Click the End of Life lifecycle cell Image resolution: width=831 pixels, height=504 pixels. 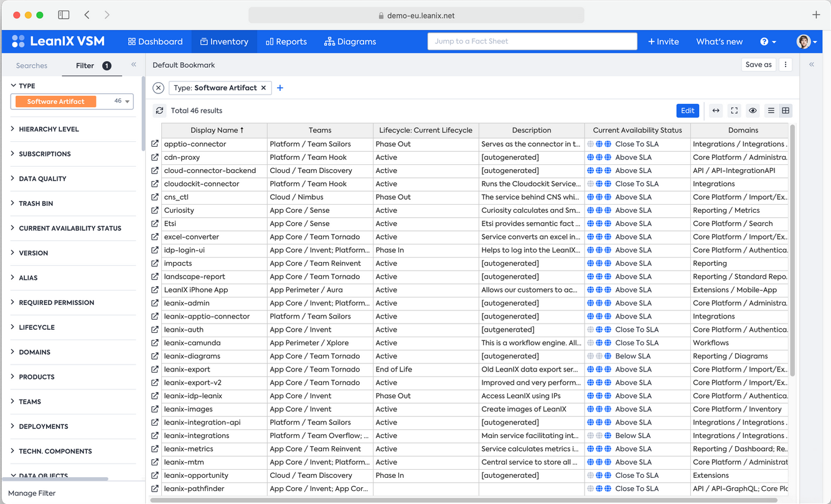426,370
